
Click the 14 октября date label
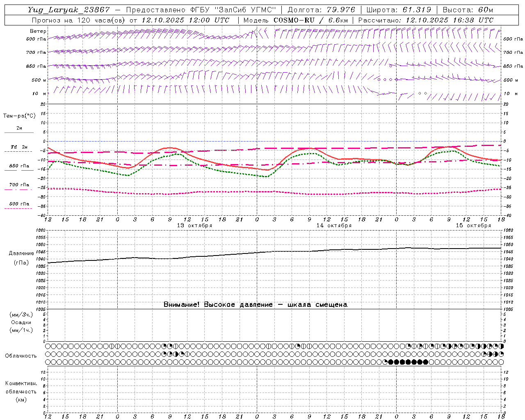tap(334, 226)
